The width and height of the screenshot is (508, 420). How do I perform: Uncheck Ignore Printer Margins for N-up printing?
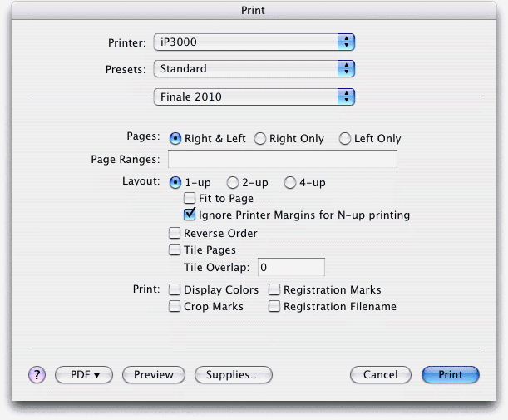click(x=190, y=215)
